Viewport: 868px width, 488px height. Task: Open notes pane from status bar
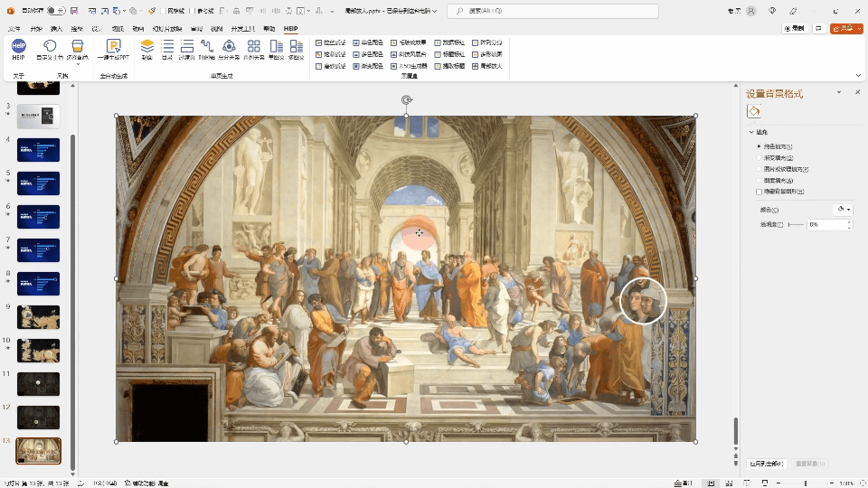[684, 483]
